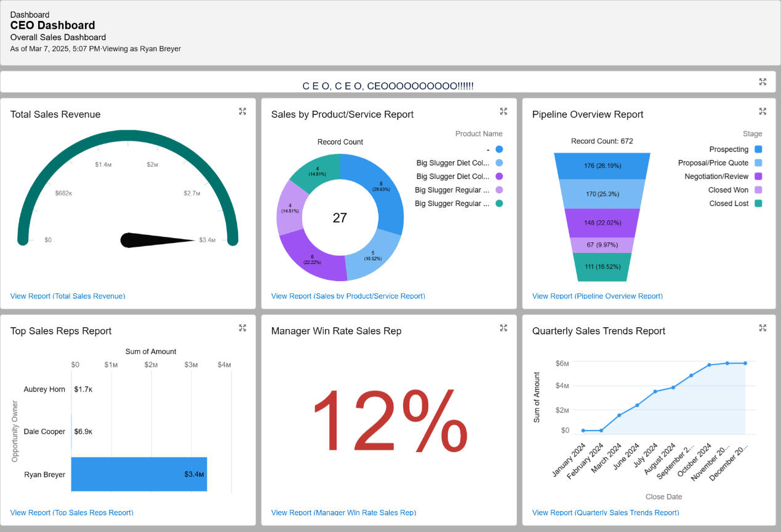Open View Report (Total Sales Revenue)
Viewport: 781px width, 532px height.
coord(68,296)
